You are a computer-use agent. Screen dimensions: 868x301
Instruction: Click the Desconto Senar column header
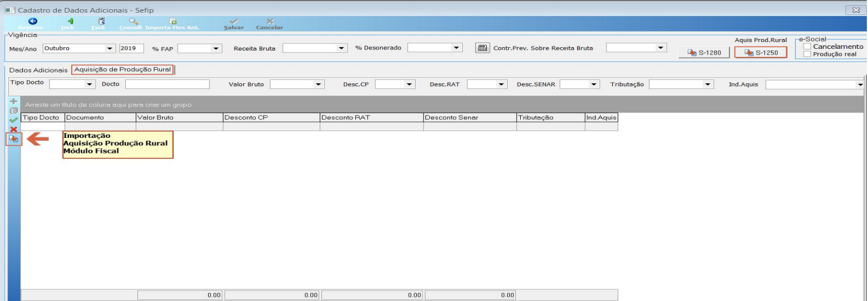click(470, 117)
